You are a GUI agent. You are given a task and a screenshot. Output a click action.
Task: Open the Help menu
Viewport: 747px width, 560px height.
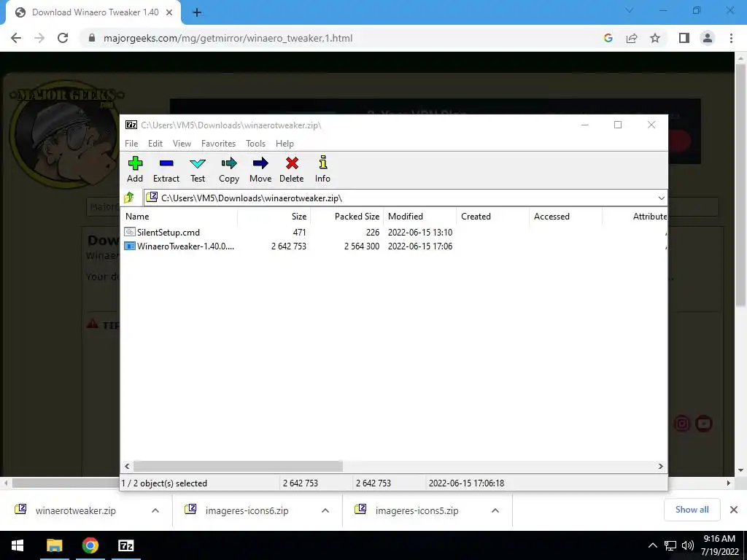tap(285, 144)
